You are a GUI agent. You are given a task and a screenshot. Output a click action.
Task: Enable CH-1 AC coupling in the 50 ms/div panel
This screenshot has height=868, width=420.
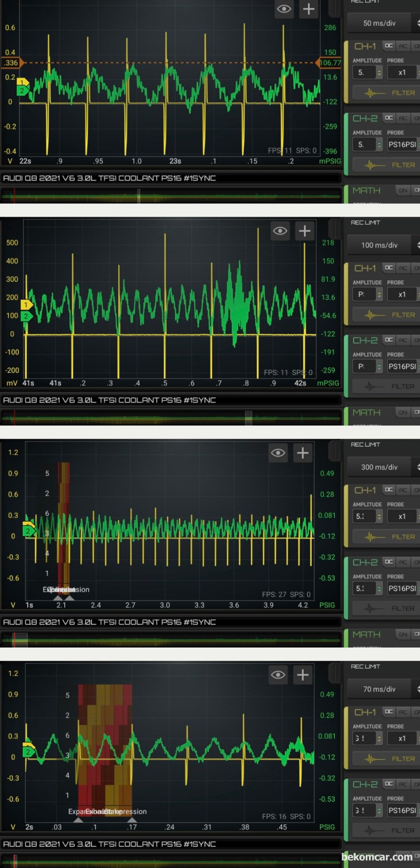pos(403,46)
